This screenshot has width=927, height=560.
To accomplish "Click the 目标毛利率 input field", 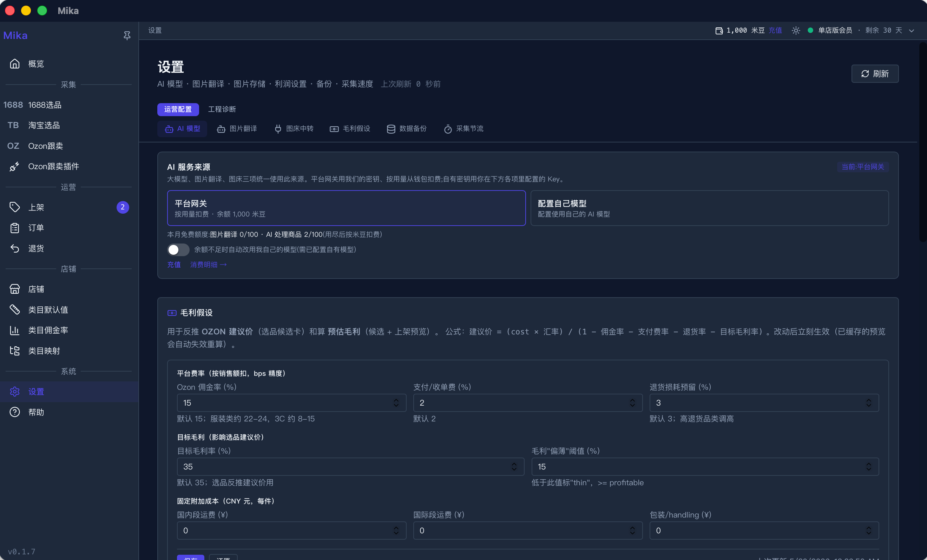I will click(x=351, y=466).
